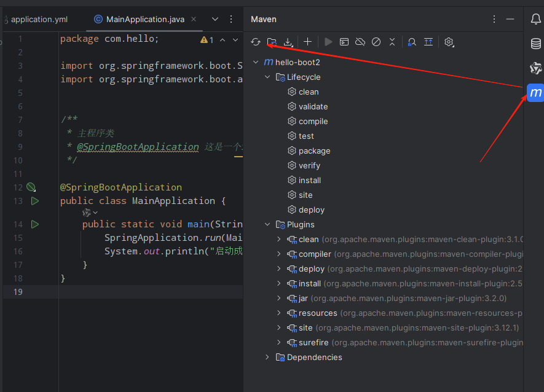Image resolution: width=544 pixels, height=392 pixels.
Task: Click the icon left of Maven settings
Action: [428, 42]
